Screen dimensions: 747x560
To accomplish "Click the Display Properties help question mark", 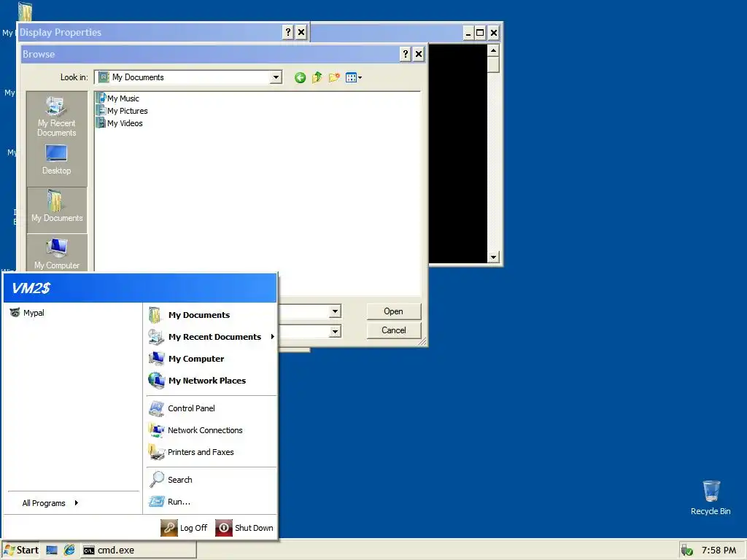I will point(287,32).
